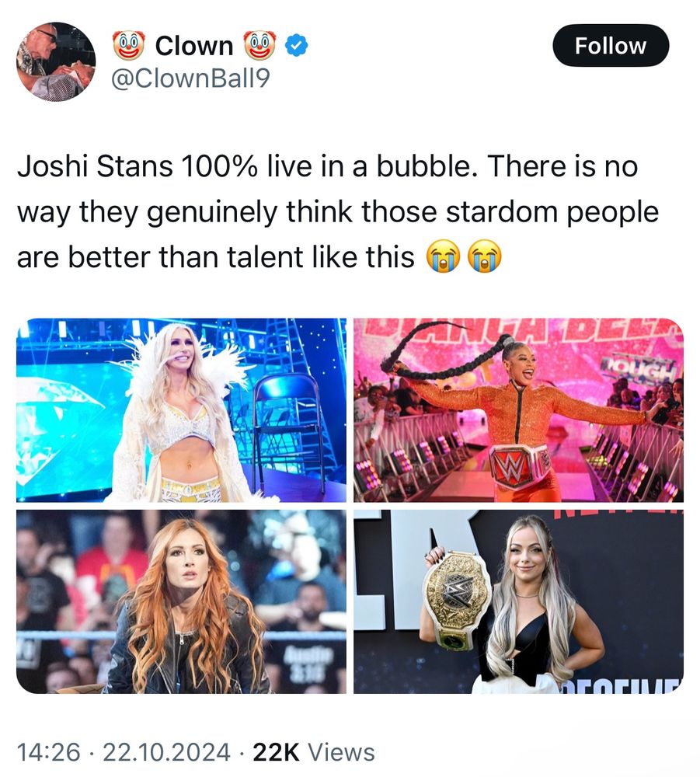Click the 14:26 timestamp
The width and height of the screenshot is (700, 777).
[48, 751]
